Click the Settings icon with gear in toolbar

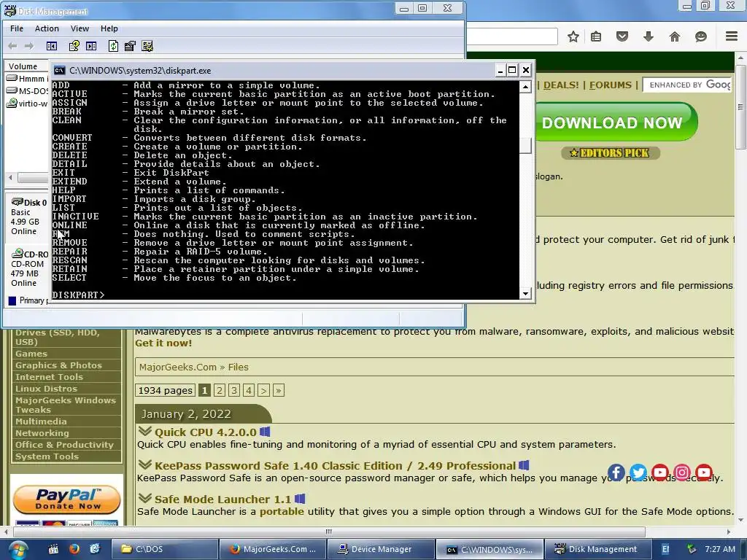click(147, 46)
